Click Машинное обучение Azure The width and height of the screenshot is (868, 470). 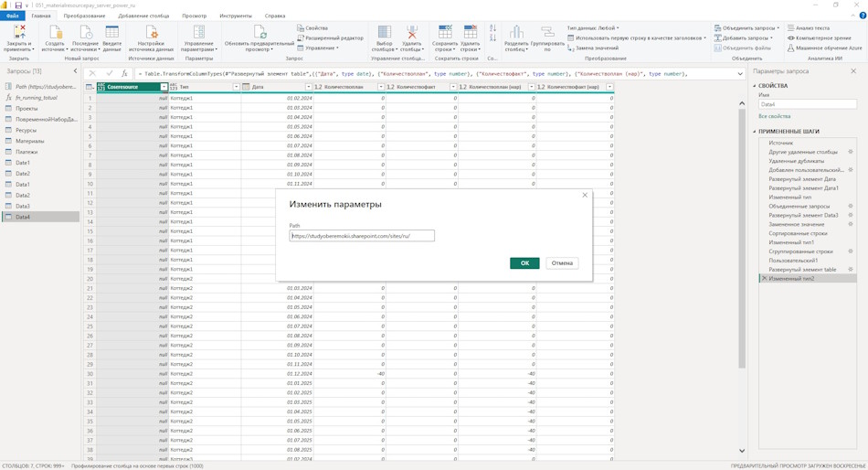(x=825, y=48)
